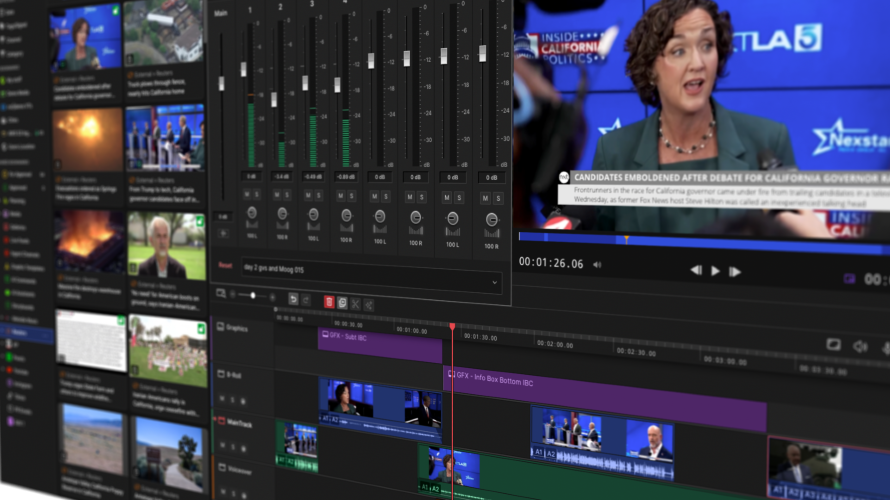The image size is (890, 500).
Task: Step forward one frame in viewer
Action: [735, 272]
